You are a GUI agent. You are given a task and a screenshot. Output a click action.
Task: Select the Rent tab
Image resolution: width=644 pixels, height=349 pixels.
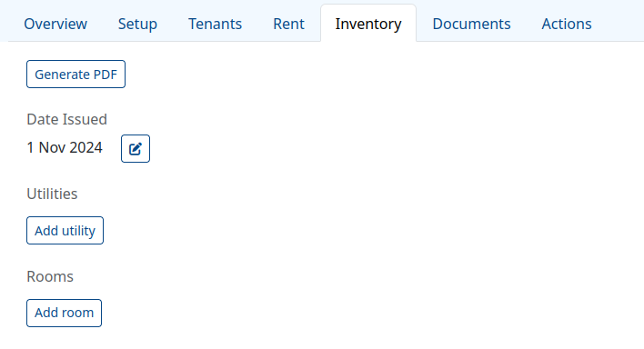[288, 24]
